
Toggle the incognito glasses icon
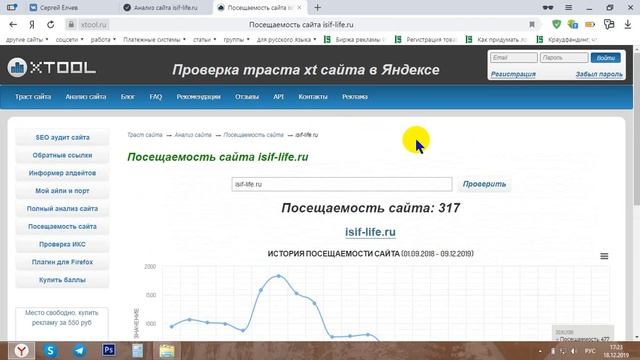[548, 7]
